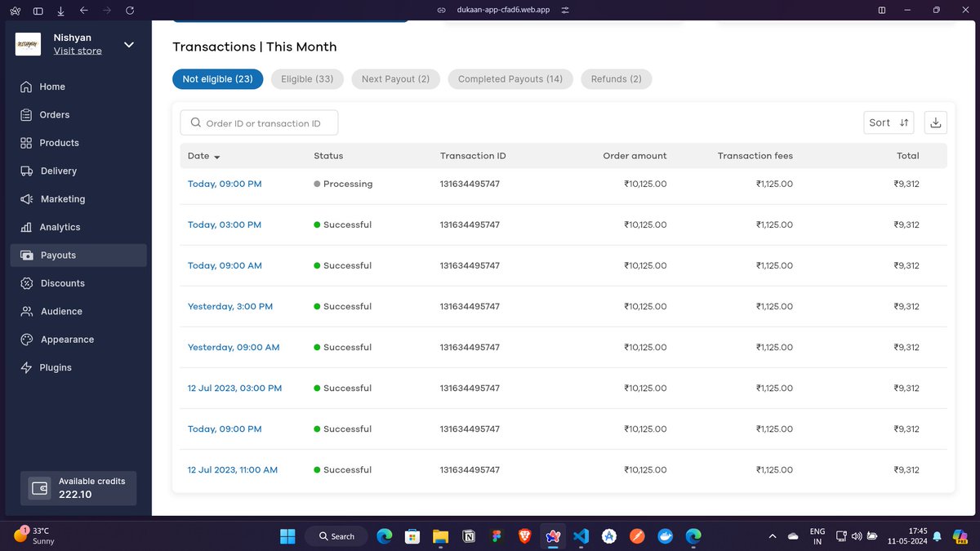Open the Next Payout (2) tab
This screenshot has width=980, height=551.
coord(395,79)
